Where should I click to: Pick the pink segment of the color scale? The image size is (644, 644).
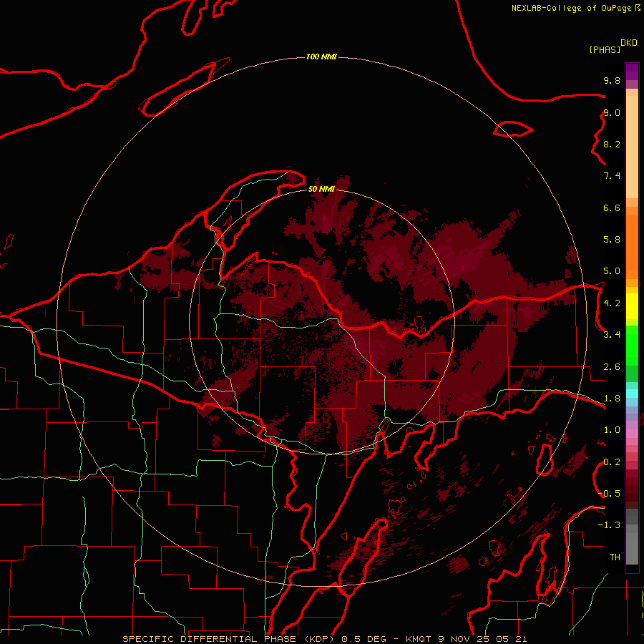coord(632,434)
